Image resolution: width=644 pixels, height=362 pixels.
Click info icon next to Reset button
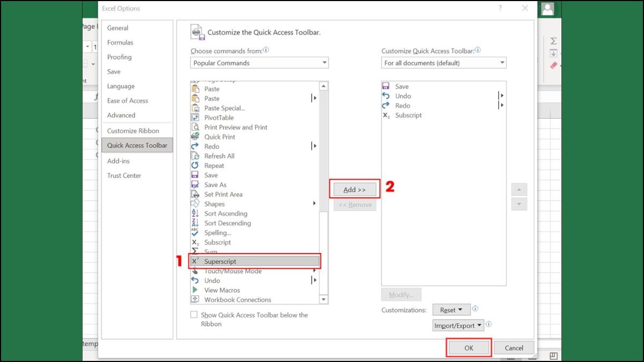tap(475, 309)
